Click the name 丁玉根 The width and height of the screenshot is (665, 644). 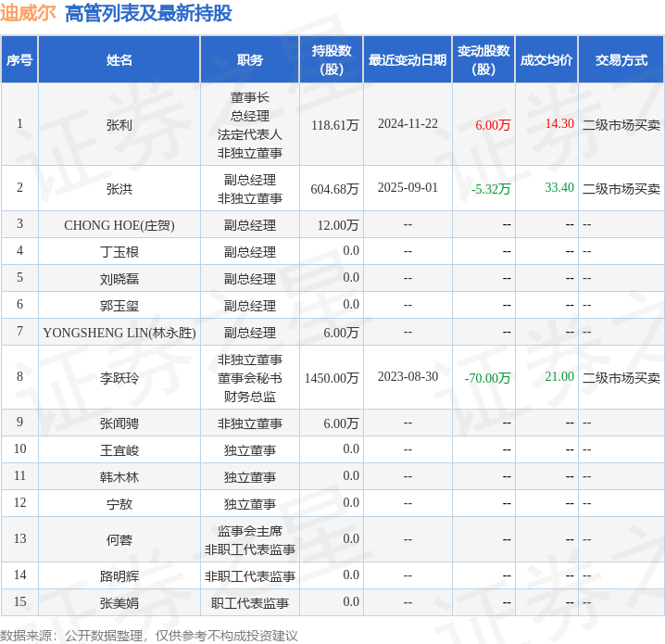tap(119, 252)
